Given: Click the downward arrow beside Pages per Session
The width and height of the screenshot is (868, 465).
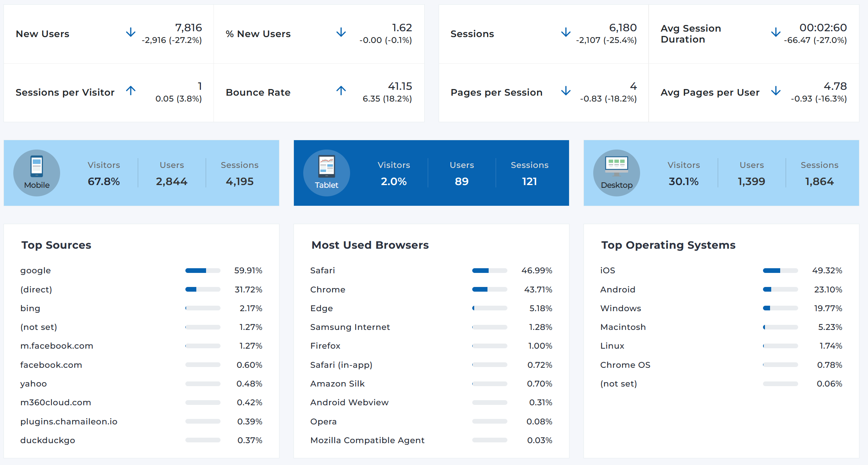Looking at the screenshot, I should click(x=566, y=91).
